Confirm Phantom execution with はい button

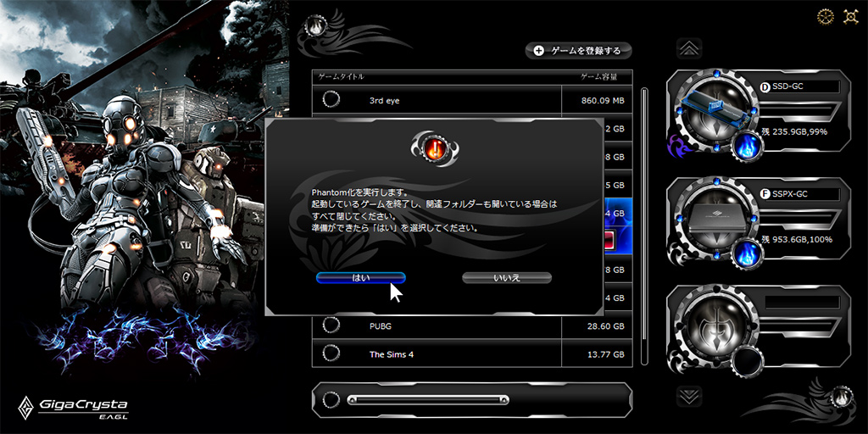(x=361, y=278)
